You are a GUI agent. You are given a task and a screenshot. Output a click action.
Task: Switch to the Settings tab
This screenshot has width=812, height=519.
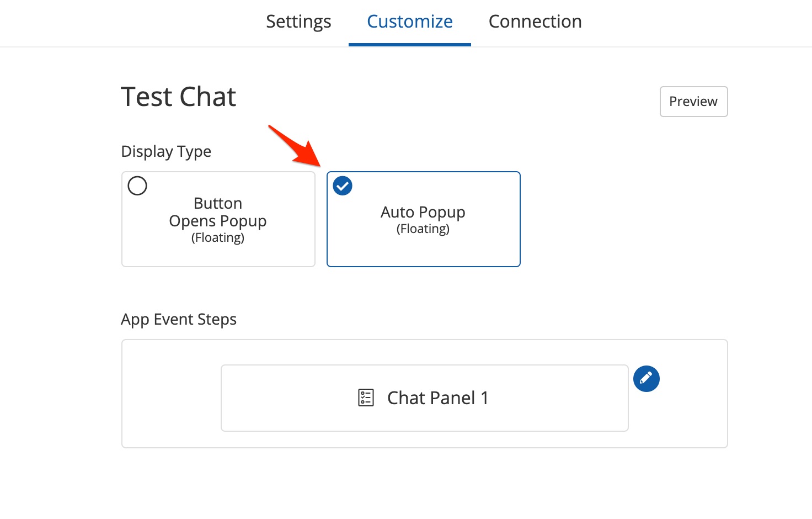click(x=298, y=22)
